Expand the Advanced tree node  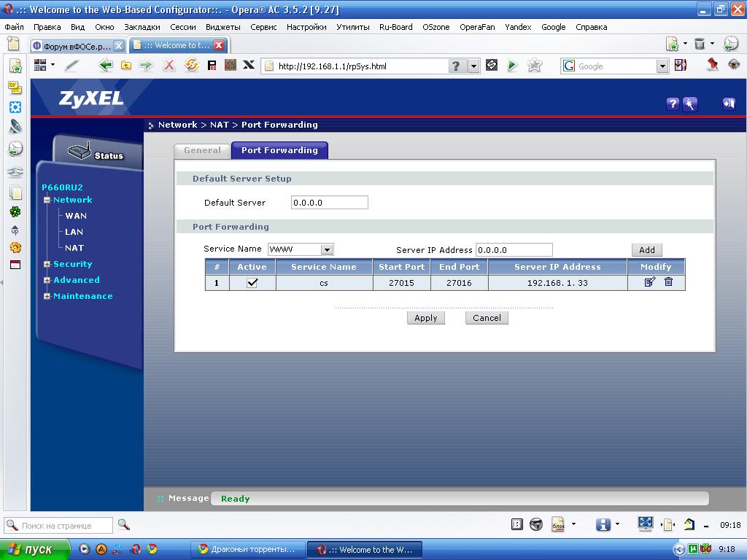[47, 281]
